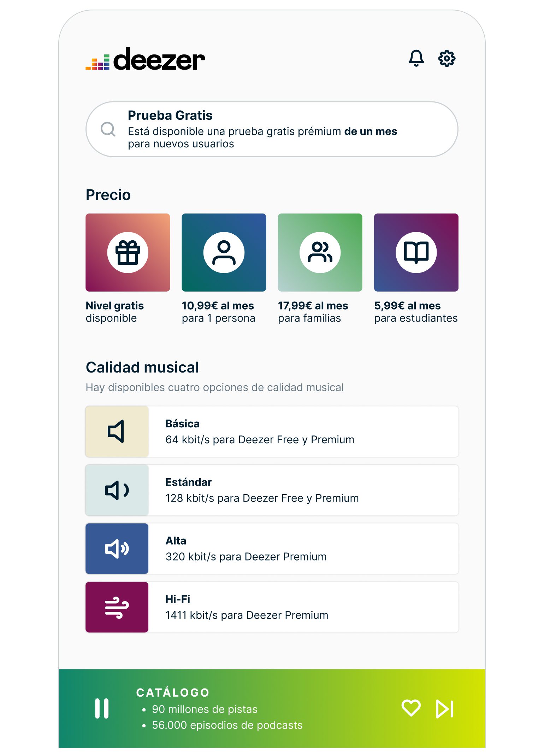544x756 pixels.
Task: Select the student plan book tile
Action: (x=416, y=252)
